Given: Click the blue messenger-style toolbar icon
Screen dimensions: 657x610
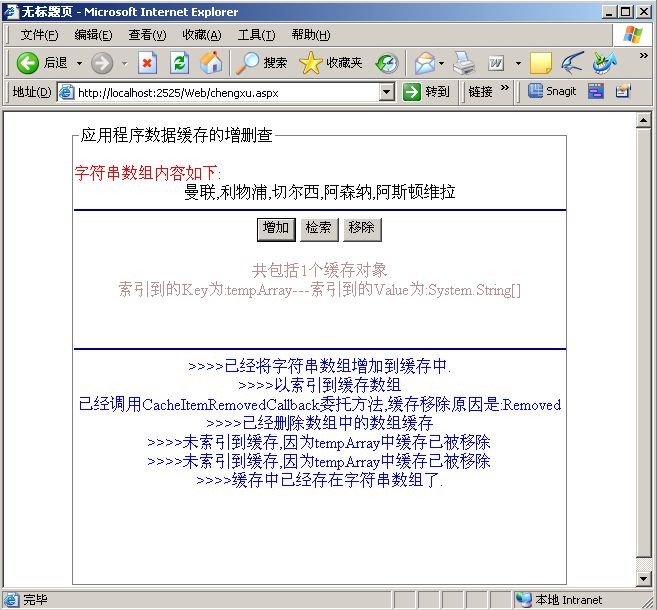Looking at the screenshot, I should point(604,63).
